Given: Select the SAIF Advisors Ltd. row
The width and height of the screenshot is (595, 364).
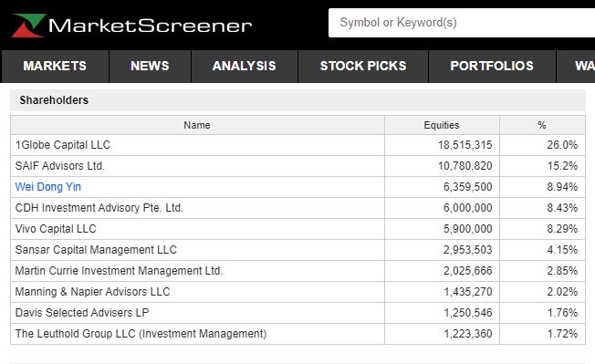Looking at the screenshot, I should click(x=297, y=166).
